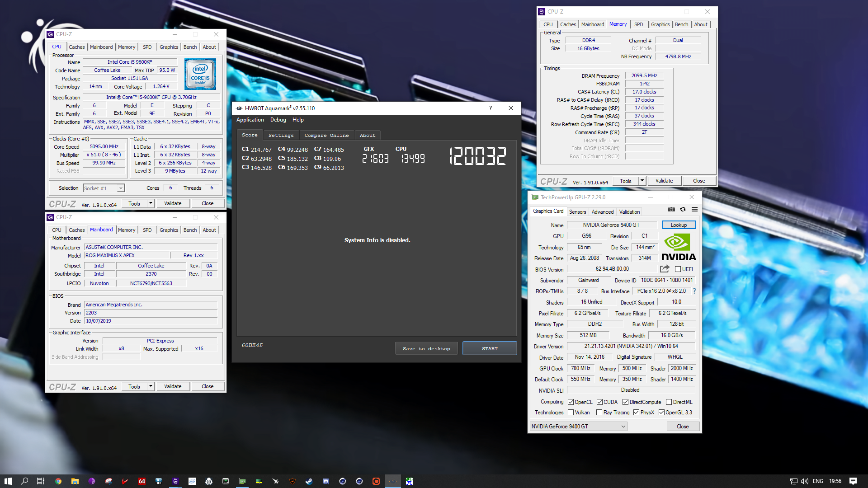Click the Lookup button in GPU-Z
This screenshot has width=868, height=488.
pos(679,225)
